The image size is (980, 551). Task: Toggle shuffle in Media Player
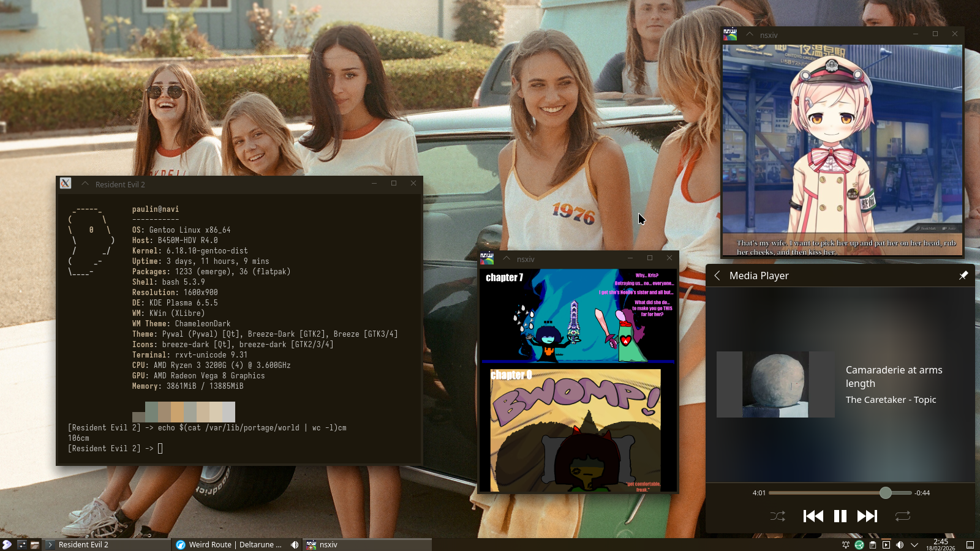[778, 516]
